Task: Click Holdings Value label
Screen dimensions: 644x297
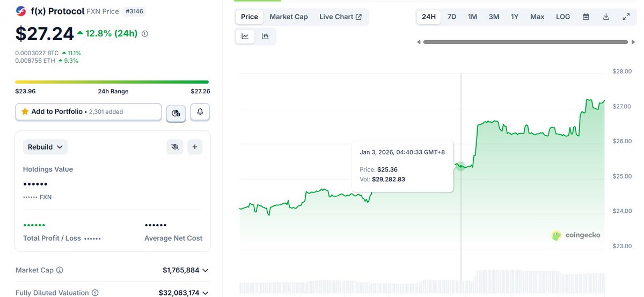Action: pos(48,169)
